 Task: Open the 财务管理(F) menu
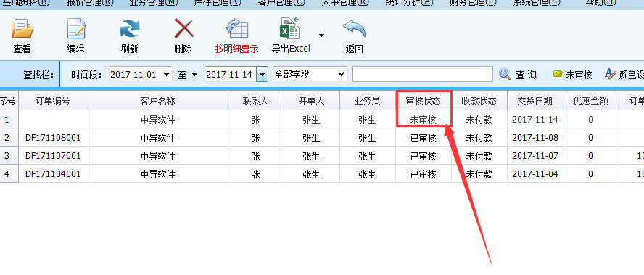tap(472, 2)
